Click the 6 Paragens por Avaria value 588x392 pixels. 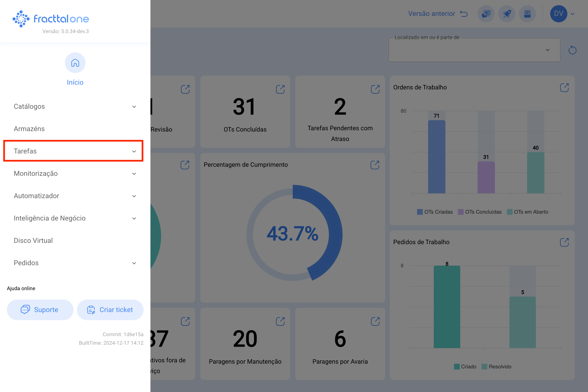tap(340, 339)
